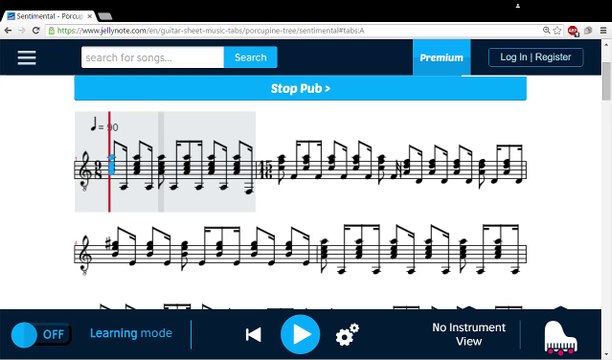Bookmark this page with star icon
The width and height of the screenshot is (612, 360).
point(557,30)
